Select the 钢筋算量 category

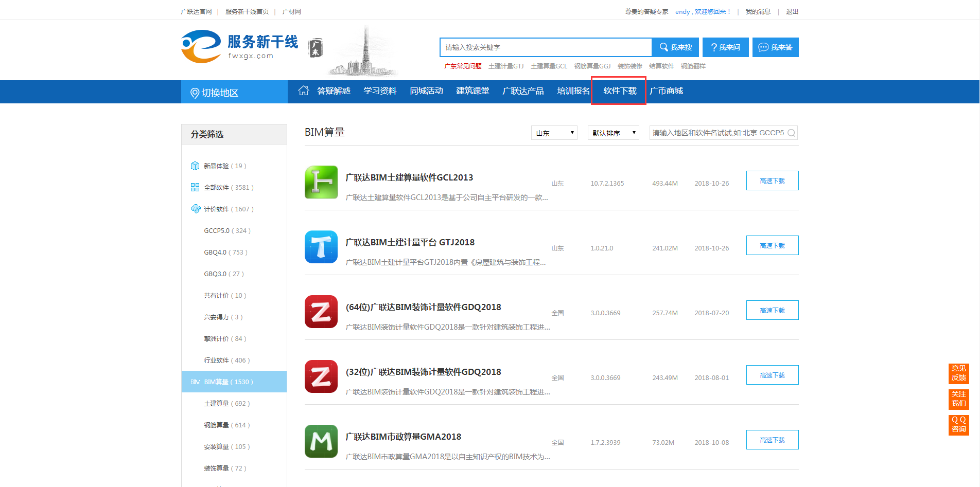[226, 425]
